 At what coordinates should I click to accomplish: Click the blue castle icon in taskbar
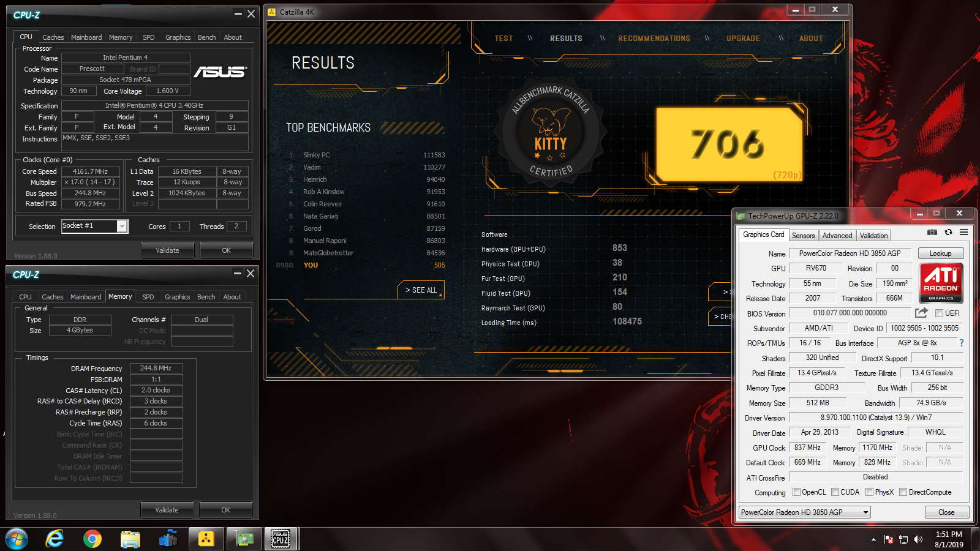tap(168, 539)
